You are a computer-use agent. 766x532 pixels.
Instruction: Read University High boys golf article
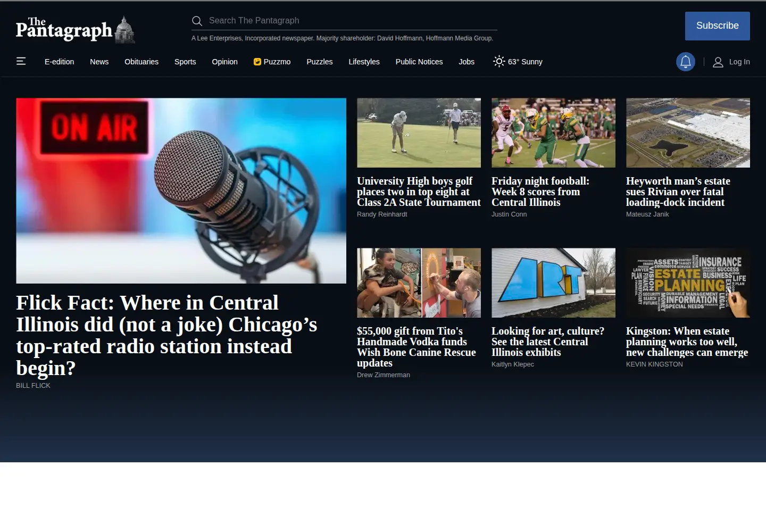click(419, 192)
